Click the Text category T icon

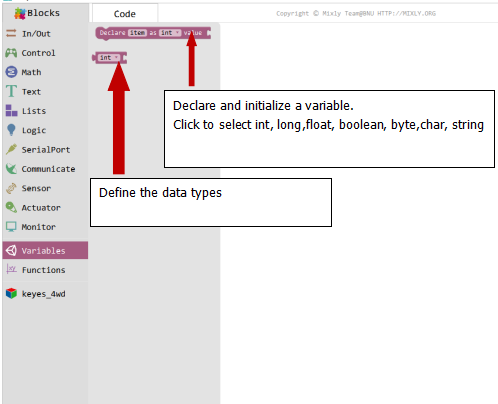(11, 91)
